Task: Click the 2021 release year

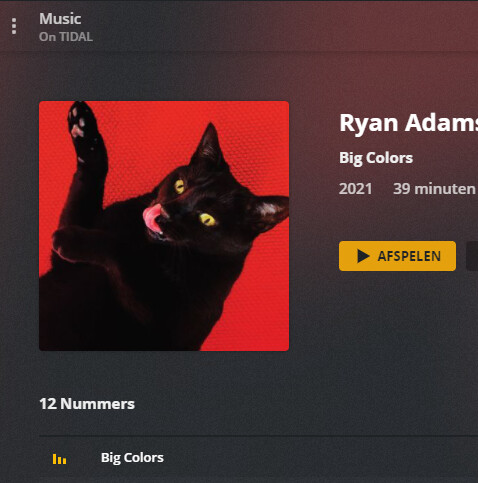Action: click(x=355, y=189)
